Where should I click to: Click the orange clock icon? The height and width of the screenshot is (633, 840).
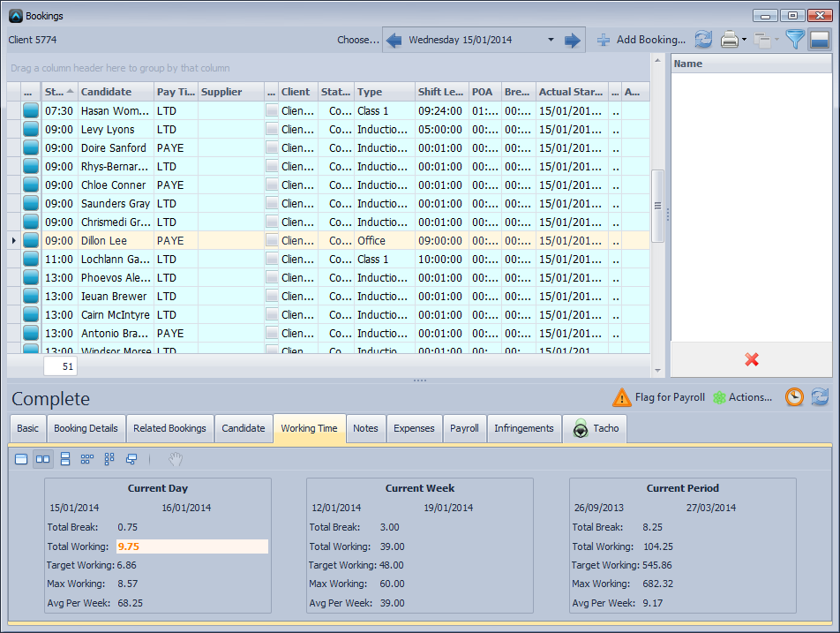tap(794, 397)
